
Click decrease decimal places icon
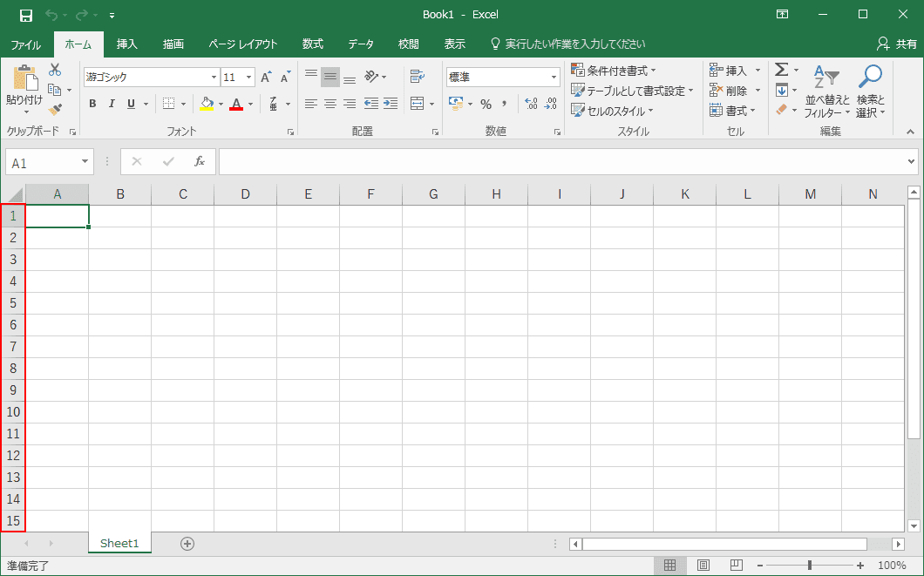tap(550, 104)
